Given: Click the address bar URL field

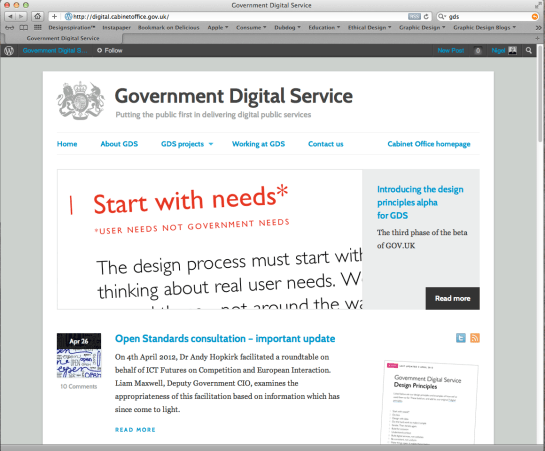Looking at the screenshot, I should (x=241, y=16).
